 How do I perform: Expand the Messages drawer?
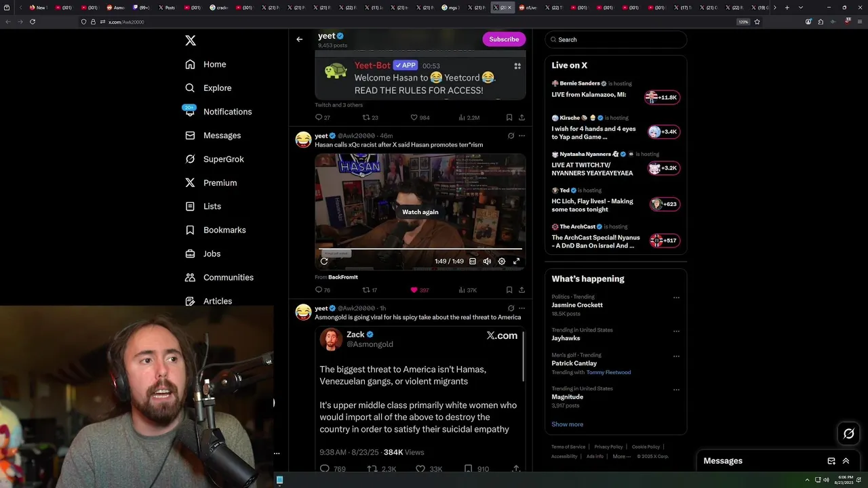pos(846,461)
